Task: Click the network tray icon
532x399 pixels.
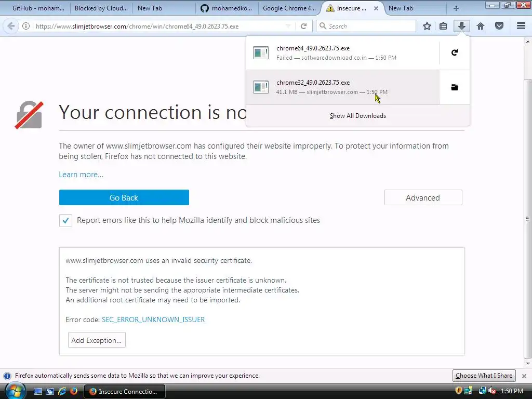Action: tap(482, 391)
